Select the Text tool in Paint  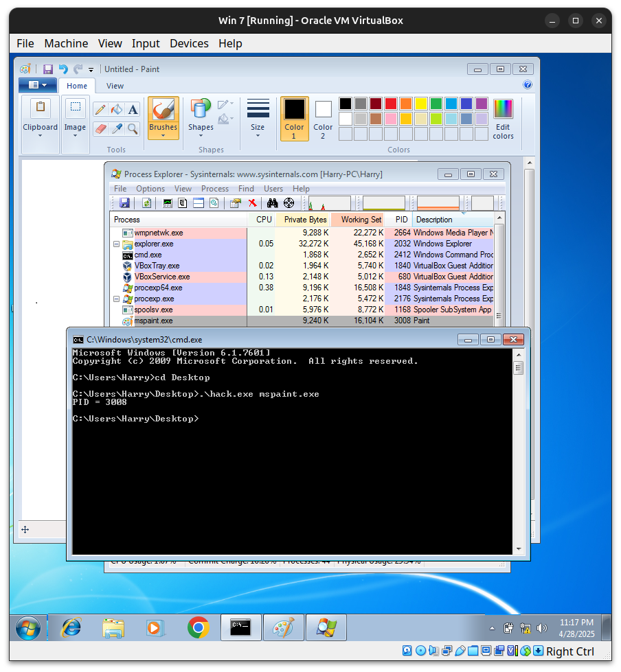(133, 110)
